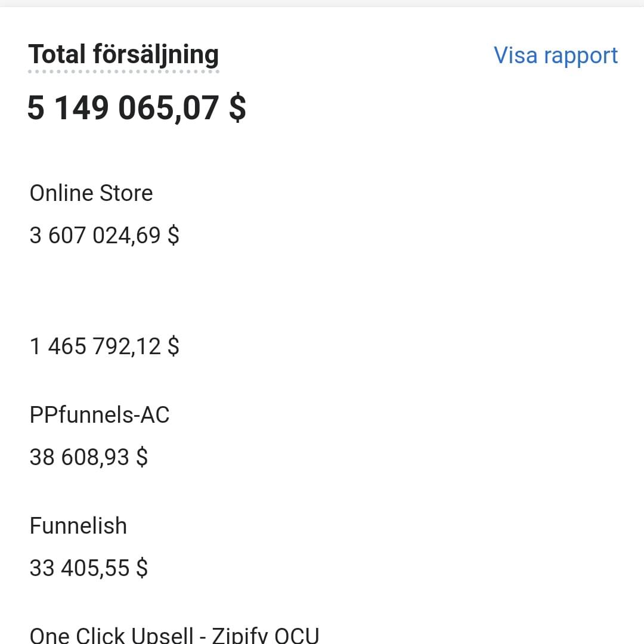Open the Visa rapport link
644x644 pixels.
(x=556, y=55)
